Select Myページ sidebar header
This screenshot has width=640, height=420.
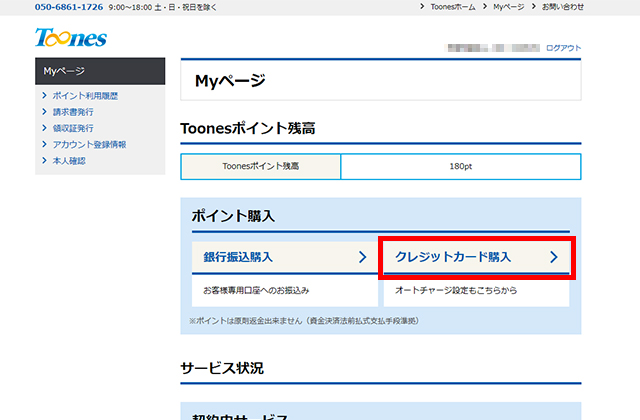100,71
